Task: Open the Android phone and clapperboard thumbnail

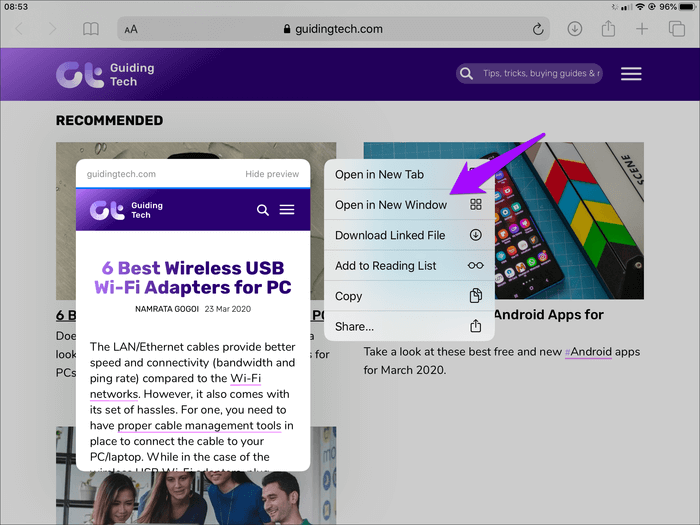Action: point(569,221)
